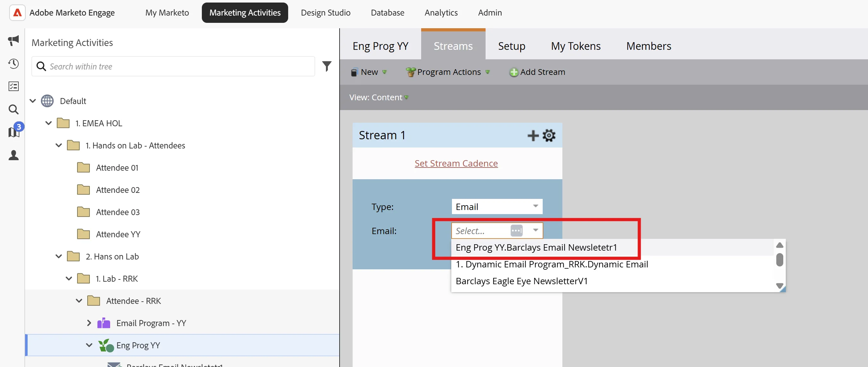This screenshot has height=367, width=868.
Task: Open the checklist sidebar icon
Action: point(13,87)
